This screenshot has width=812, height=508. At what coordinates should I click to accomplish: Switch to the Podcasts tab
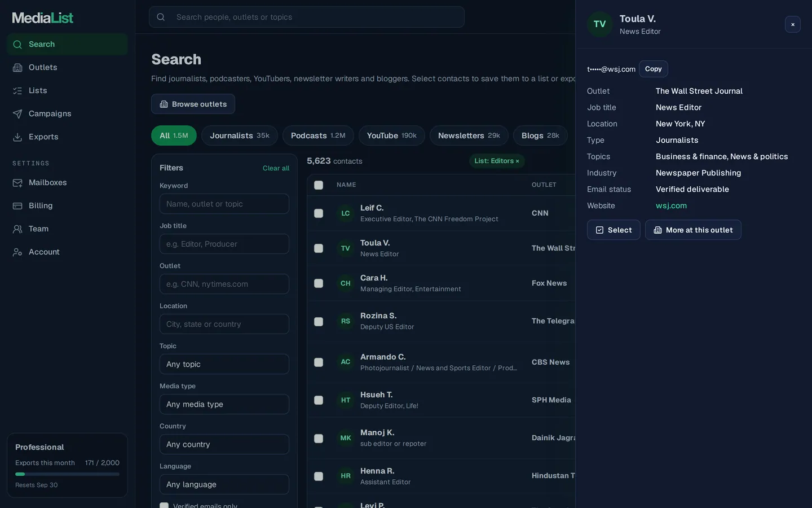318,135
